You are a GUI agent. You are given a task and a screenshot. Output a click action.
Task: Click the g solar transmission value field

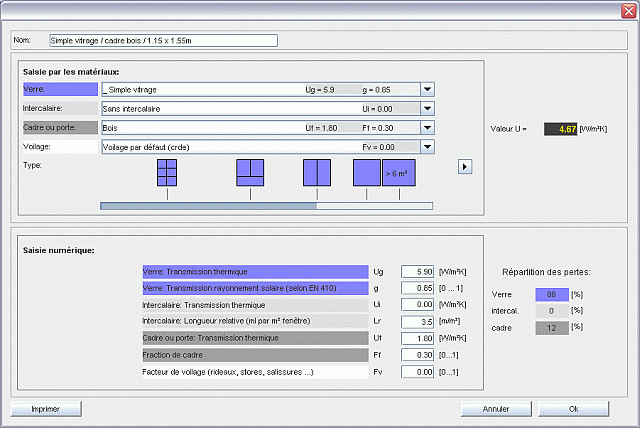click(x=415, y=288)
